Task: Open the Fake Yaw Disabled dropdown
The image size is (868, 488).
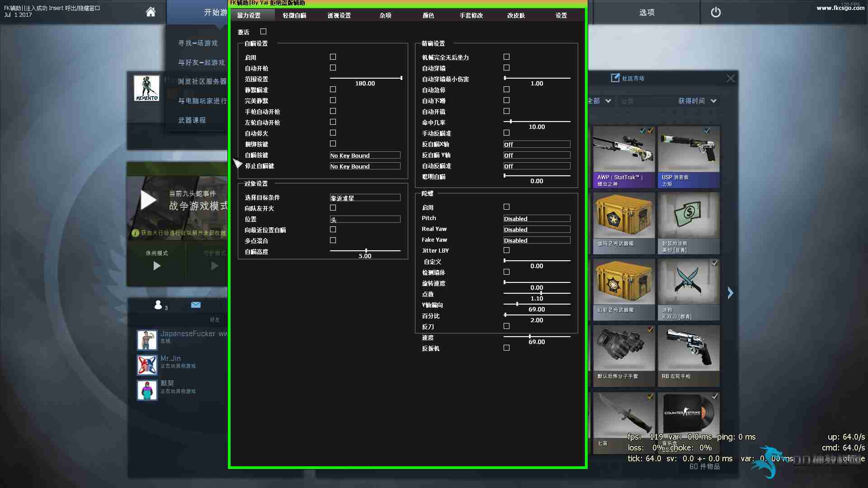Action: click(x=537, y=240)
